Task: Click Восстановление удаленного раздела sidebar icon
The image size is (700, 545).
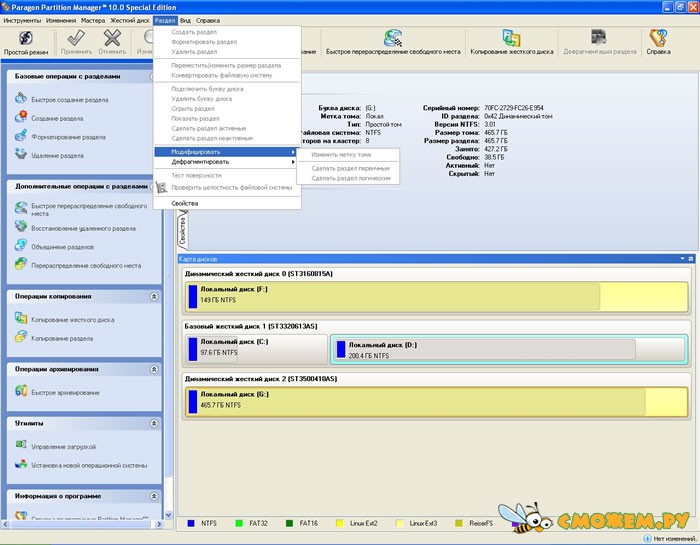Action: [x=21, y=227]
